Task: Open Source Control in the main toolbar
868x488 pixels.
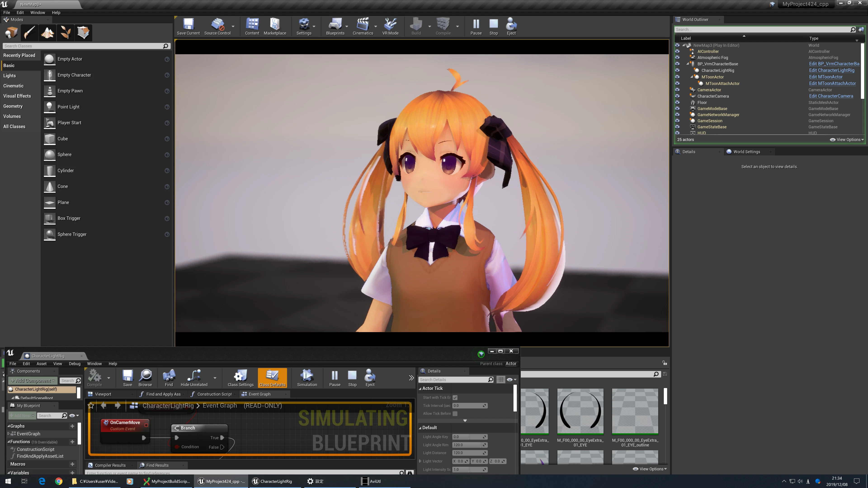Action: [217, 26]
